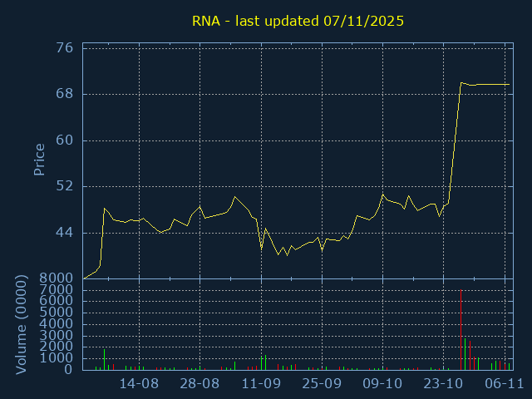Click the 25-09 date label
The image size is (532, 399).
(322, 384)
